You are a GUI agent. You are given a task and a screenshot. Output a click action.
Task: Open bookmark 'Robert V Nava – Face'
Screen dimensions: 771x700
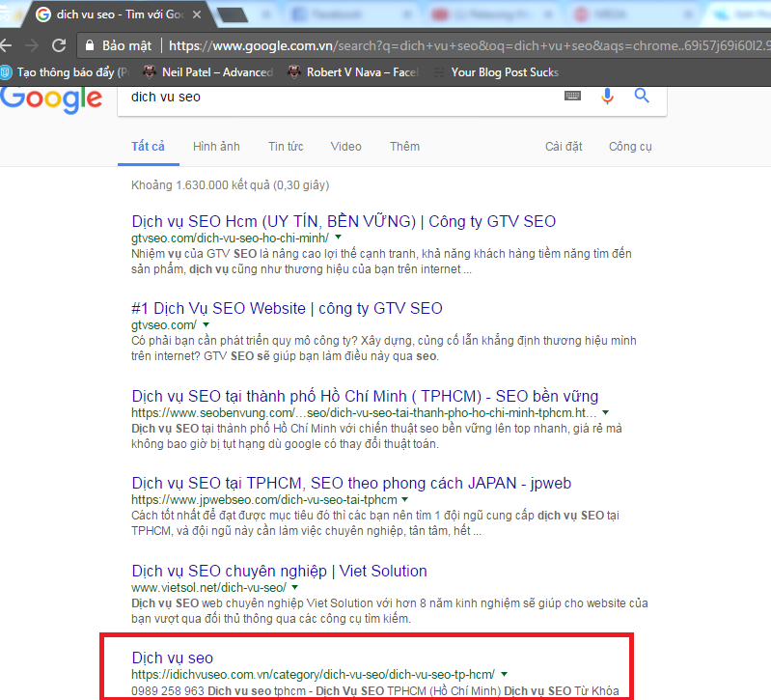point(353,72)
